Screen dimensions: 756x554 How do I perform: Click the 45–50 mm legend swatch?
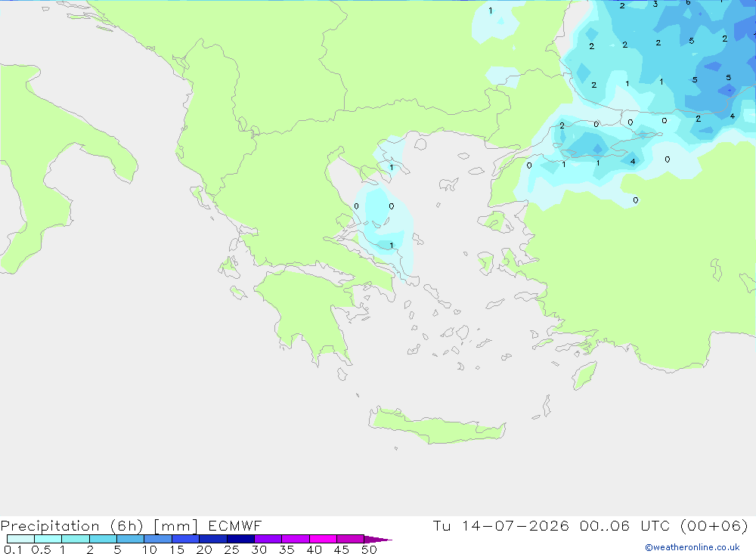point(351,539)
